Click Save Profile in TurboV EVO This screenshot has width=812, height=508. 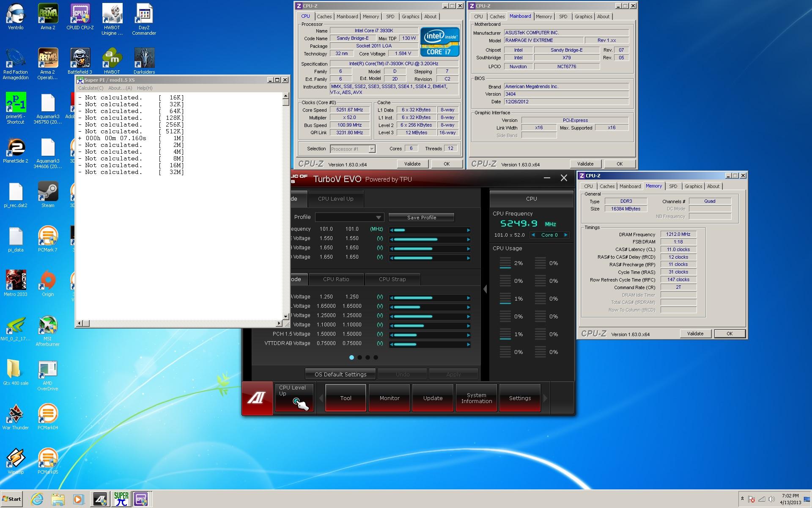point(421,217)
